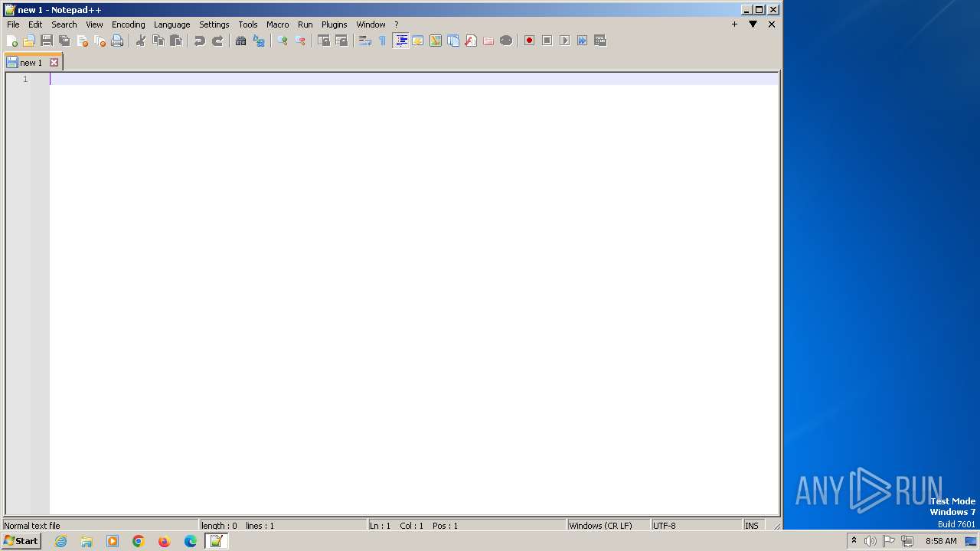Open the Document Map panel icon
Viewport: 980px width, 551px height.
436,41
